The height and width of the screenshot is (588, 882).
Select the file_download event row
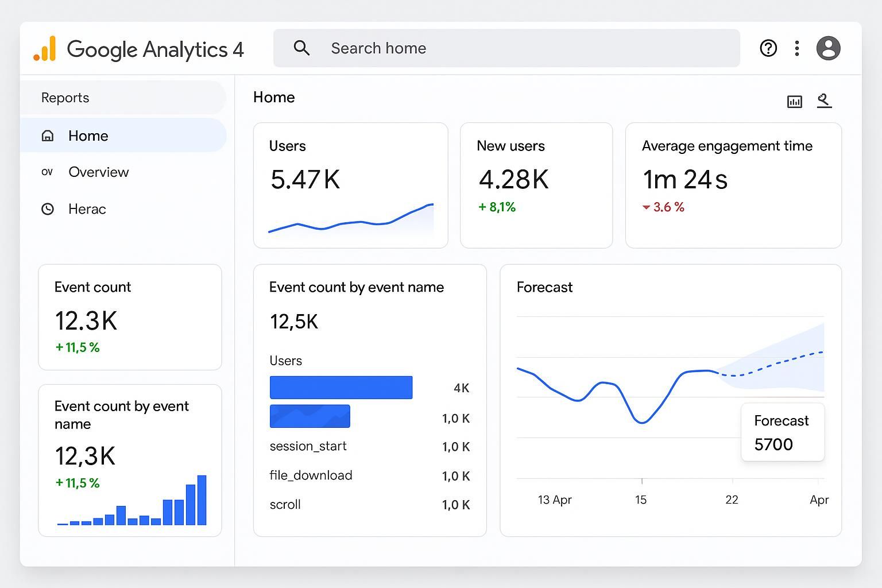click(x=370, y=475)
